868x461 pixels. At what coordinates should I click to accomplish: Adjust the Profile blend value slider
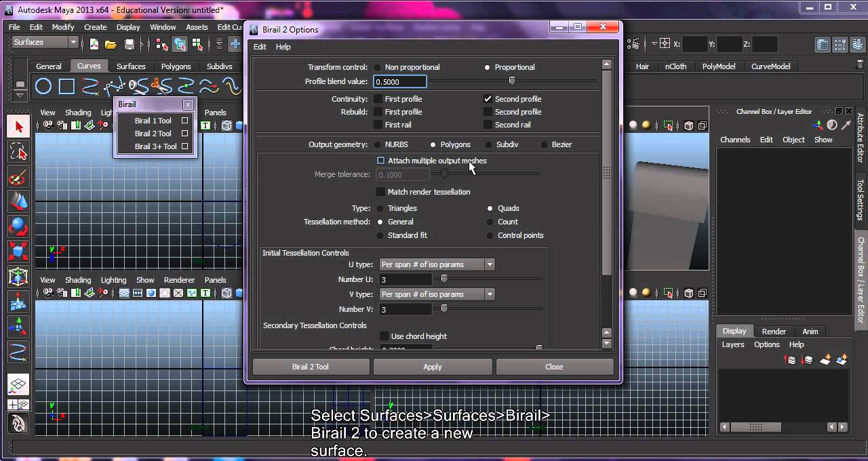point(513,81)
